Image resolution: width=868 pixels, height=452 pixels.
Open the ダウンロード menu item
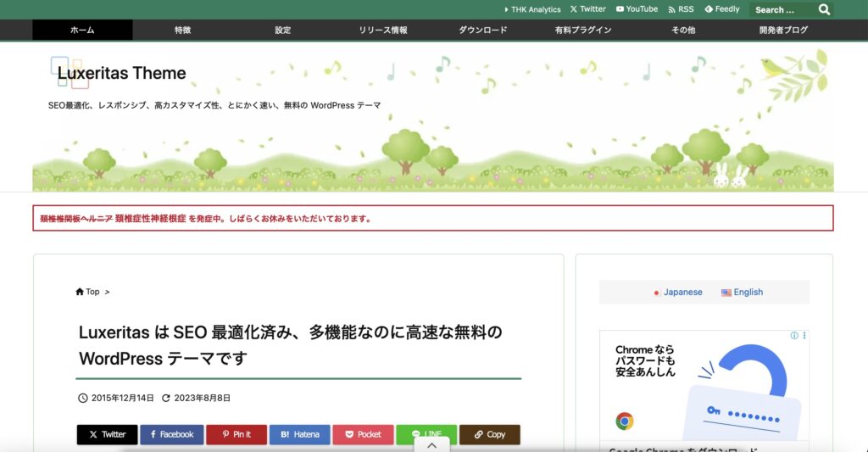click(x=483, y=30)
